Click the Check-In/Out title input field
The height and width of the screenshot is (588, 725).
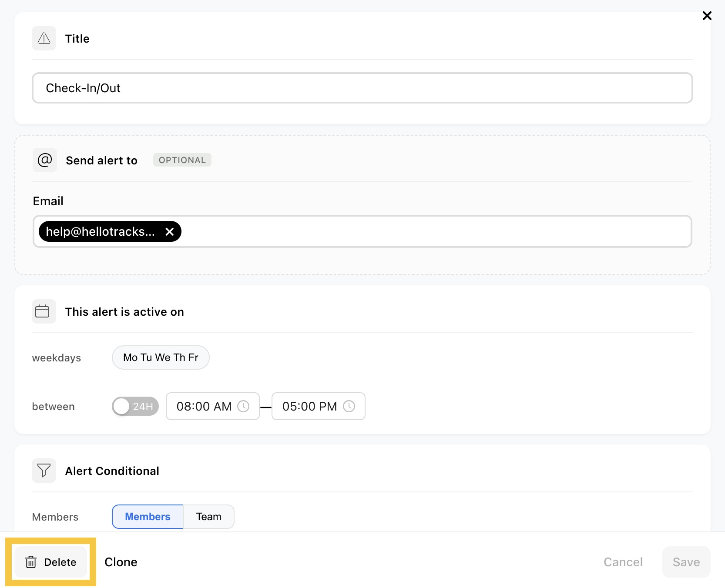click(x=362, y=88)
